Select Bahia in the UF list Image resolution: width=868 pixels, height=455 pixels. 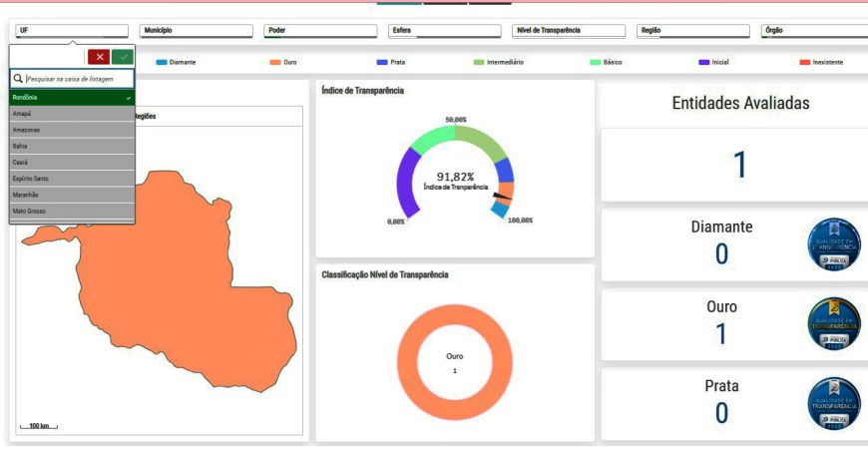pyautogui.click(x=72, y=146)
